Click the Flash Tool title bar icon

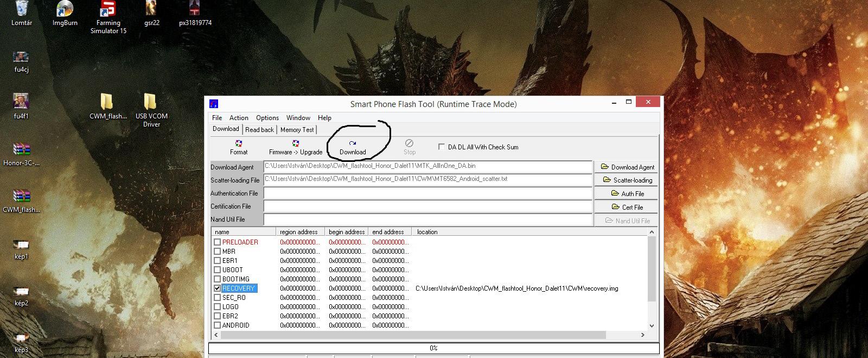(214, 104)
